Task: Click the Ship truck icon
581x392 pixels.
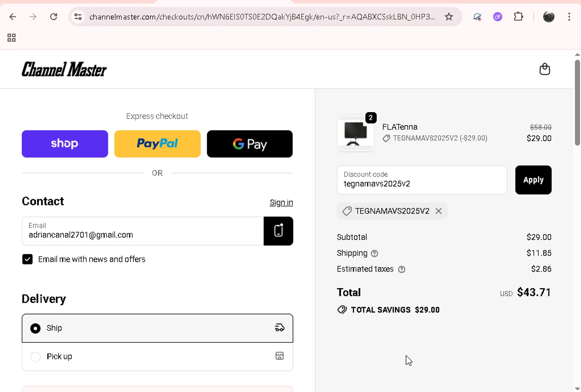Action: click(x=279, y=328)
